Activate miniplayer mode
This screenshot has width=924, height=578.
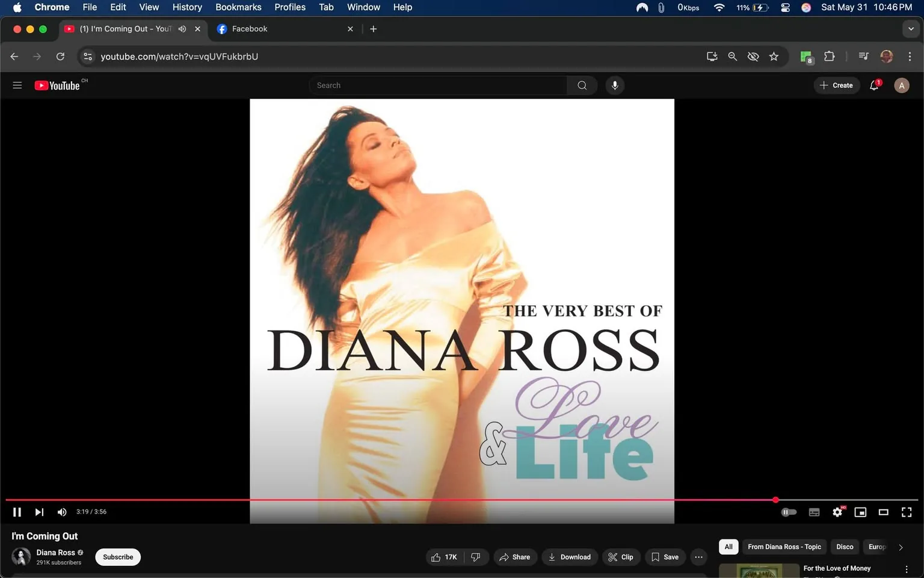click(x=860, y=512)
